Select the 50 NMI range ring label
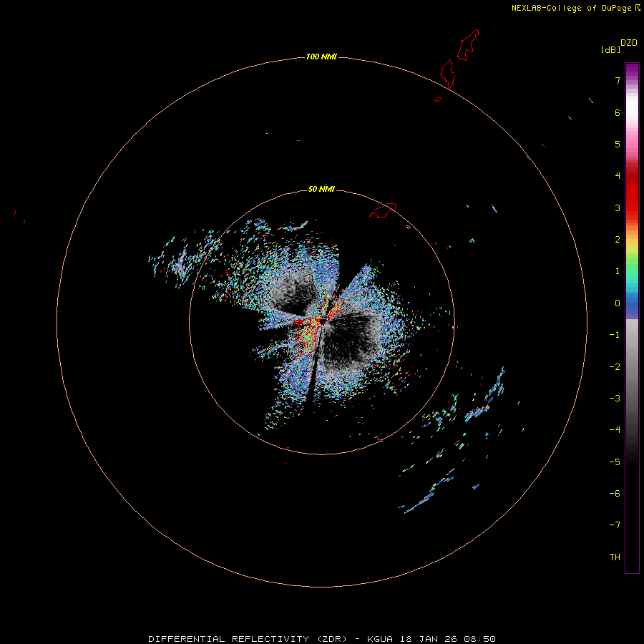The image size is (644, 644). (321, 189)
